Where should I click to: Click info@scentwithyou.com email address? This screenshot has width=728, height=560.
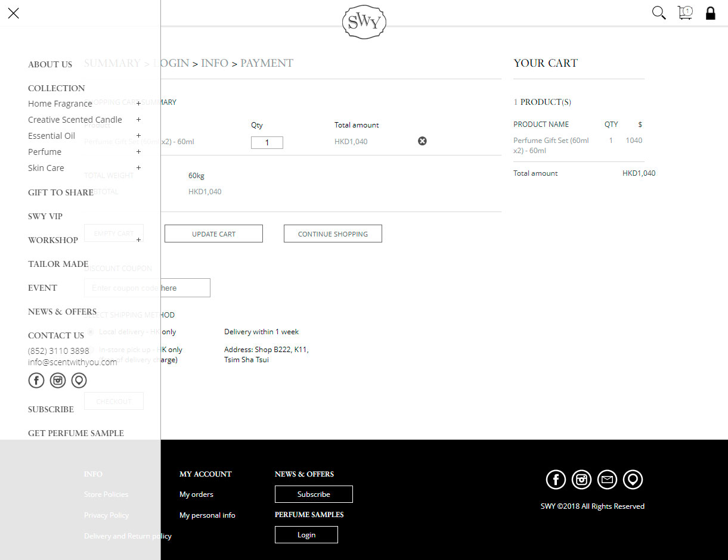click(73, 362)
